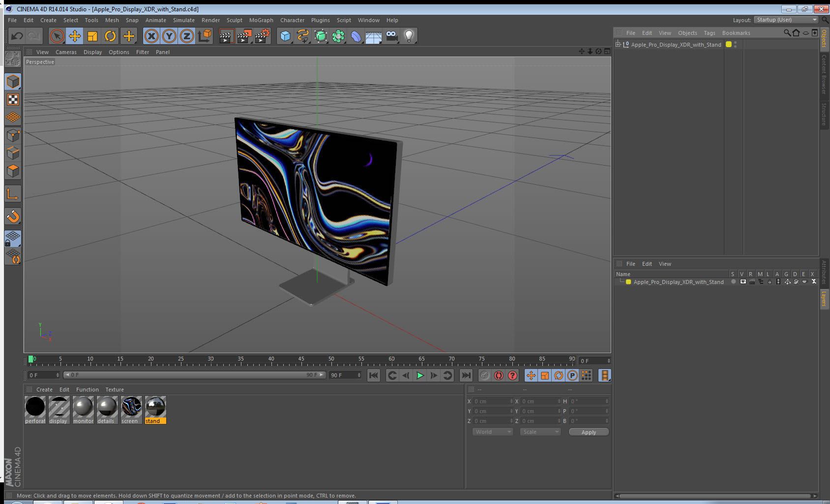Toggle X-axis lock
The width and height of the screenshot is (830, 504).
[x=151, y=36]
